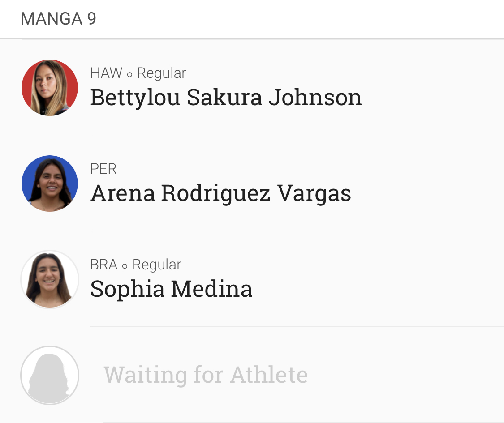Viewport: 504px width, 423px height.
Task: Open athlete name Bettylou Sakura Johnson
Action: click(226, 98)
